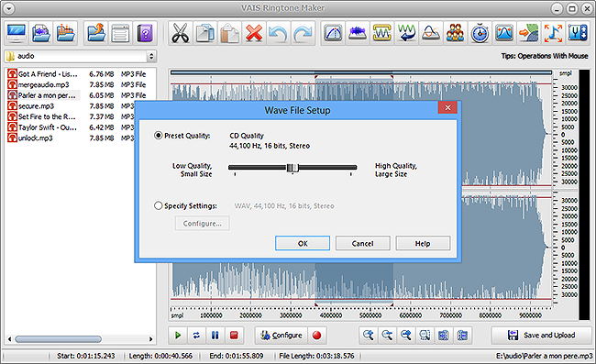Click the file list scroll left arrow
This screenshot has width=596, height=364.
(9, 339)
